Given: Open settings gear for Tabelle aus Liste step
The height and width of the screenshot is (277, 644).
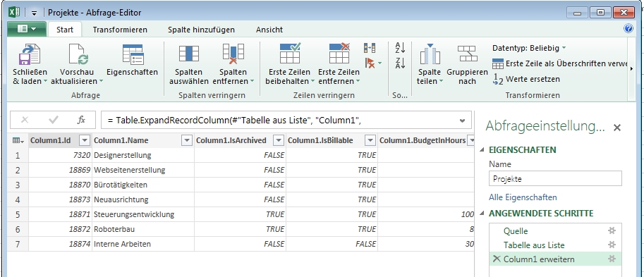Looking at the screenshot, I should click(612, 245).
